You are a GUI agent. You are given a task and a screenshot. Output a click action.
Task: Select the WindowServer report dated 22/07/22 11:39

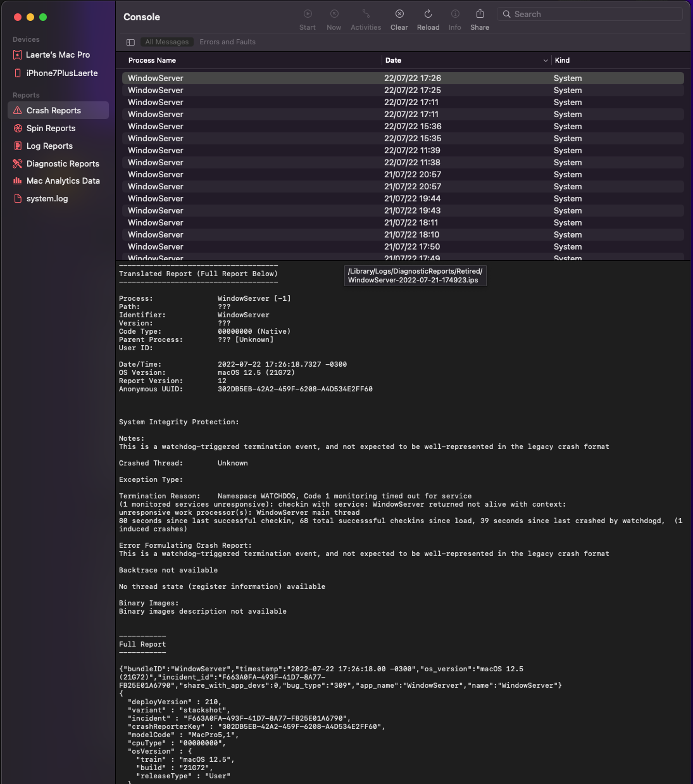[403, 150]
